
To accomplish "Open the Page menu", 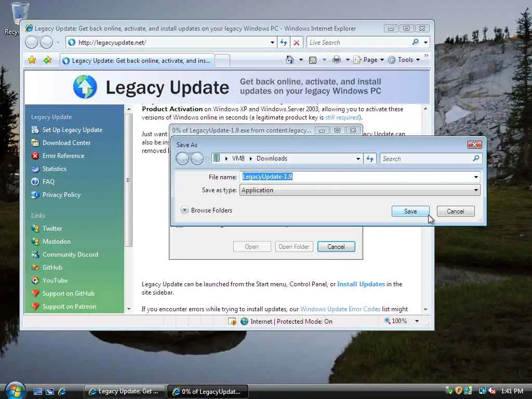I will tap(368, 60).
